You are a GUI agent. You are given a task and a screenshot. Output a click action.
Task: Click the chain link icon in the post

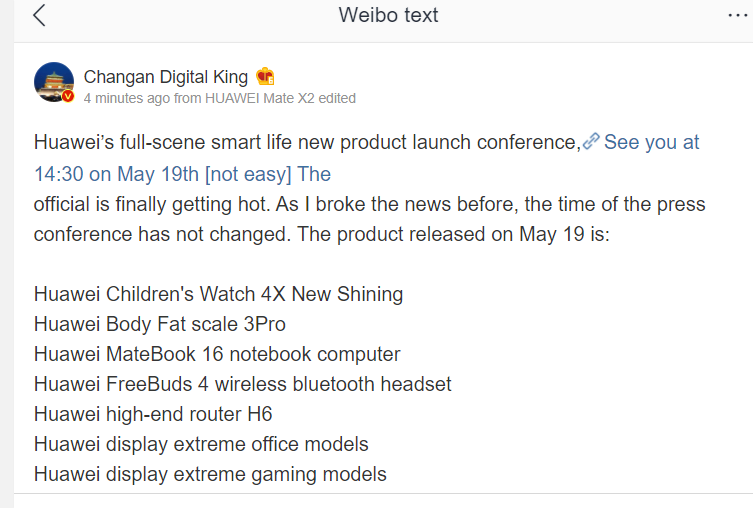point(591,141)
